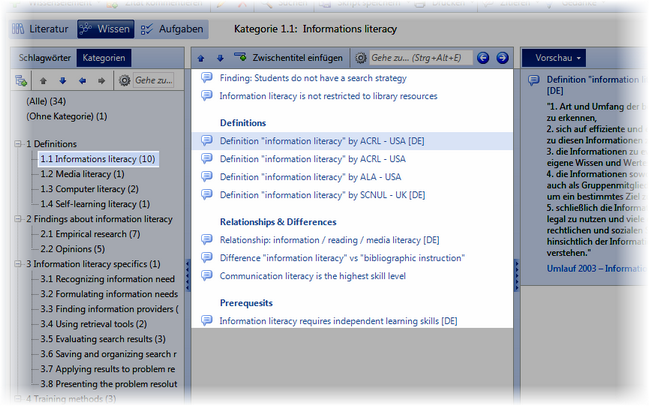Image resolution: width=649 pixels, height=406 pixels.
Task: Open Communication literacy is the highest skill level
Action: pyautogui.click(x=312, y=276)
